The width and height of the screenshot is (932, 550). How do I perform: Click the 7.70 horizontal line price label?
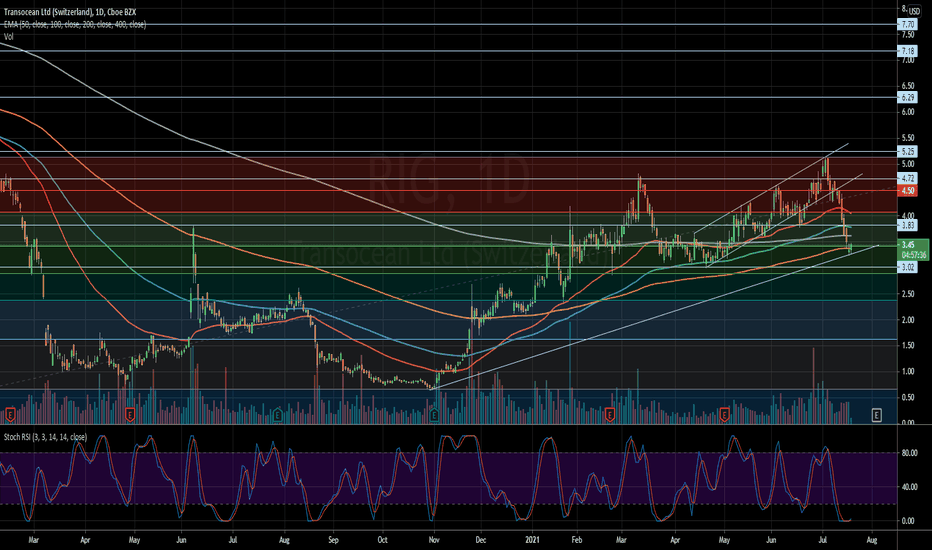coord(908,24)
